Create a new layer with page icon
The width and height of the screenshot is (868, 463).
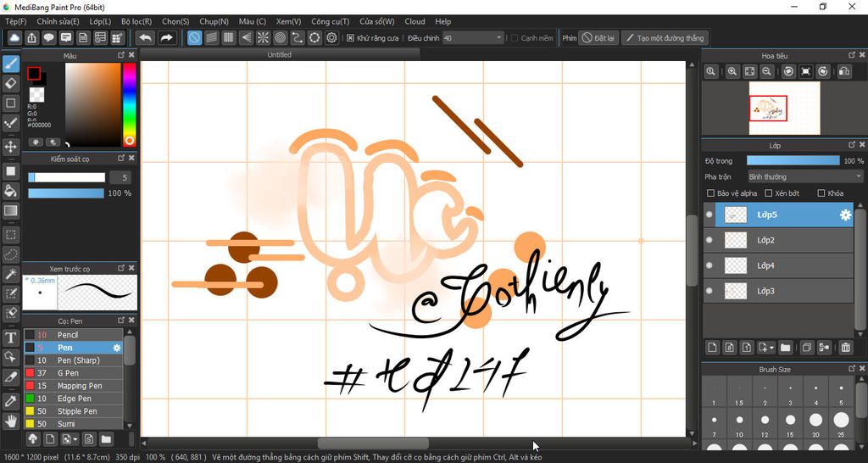point(712,348)
